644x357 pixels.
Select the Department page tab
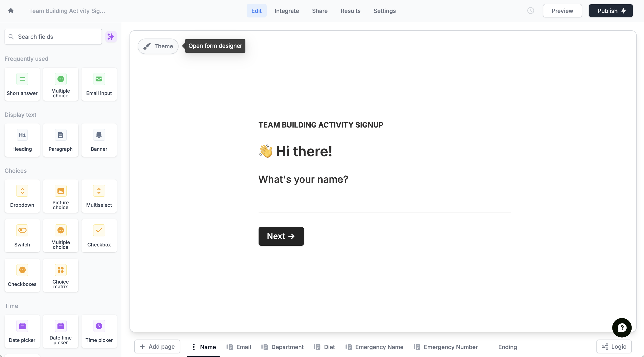(287, 347)
